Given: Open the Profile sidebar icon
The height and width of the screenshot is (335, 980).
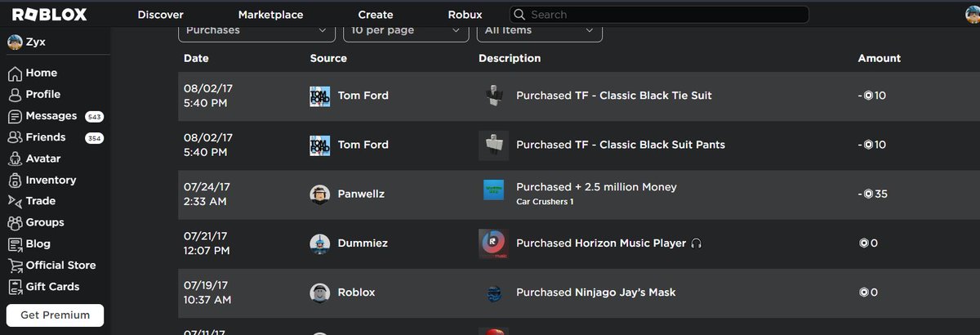Looking at the screenshot, I should (x=15, y=95).
